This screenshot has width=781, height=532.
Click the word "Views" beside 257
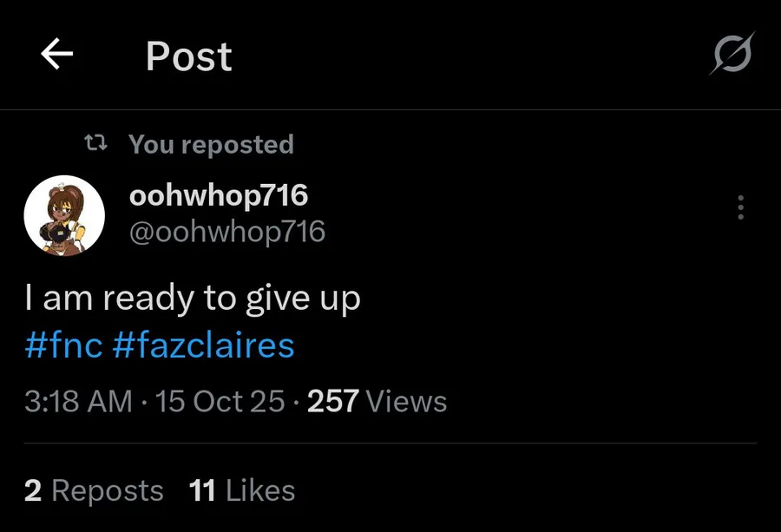[406, 401]
